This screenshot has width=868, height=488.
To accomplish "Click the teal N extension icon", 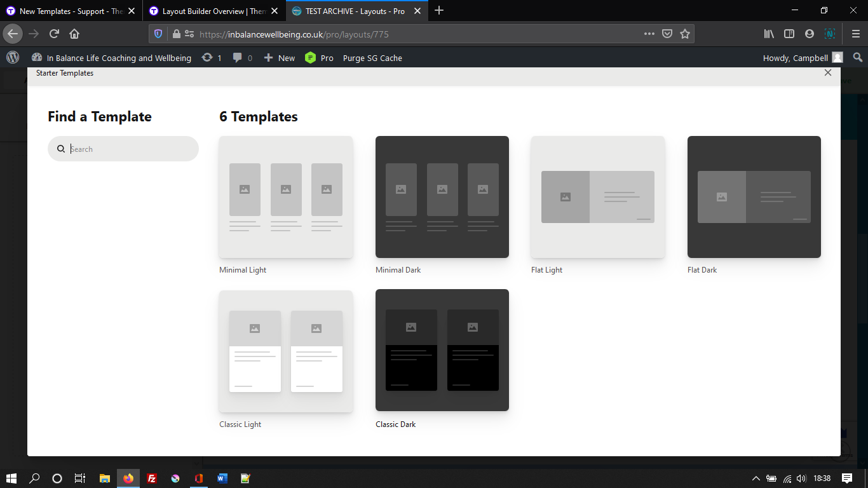I will tap(830, 34).
